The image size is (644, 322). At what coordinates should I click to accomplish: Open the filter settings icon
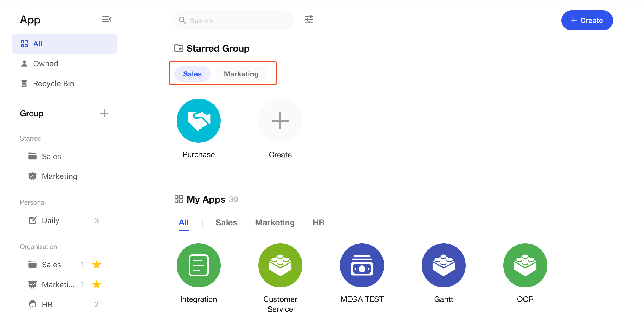coord(309,20)
